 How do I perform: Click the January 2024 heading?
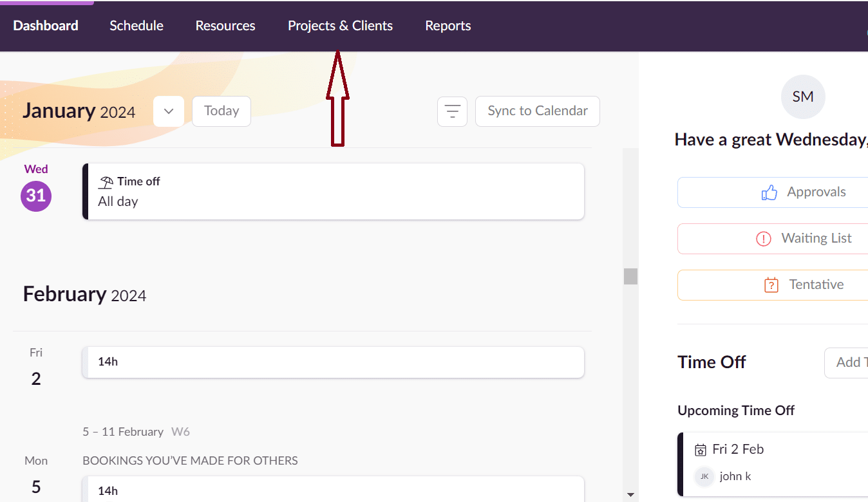pyautogui.click(x=79, y=111)
